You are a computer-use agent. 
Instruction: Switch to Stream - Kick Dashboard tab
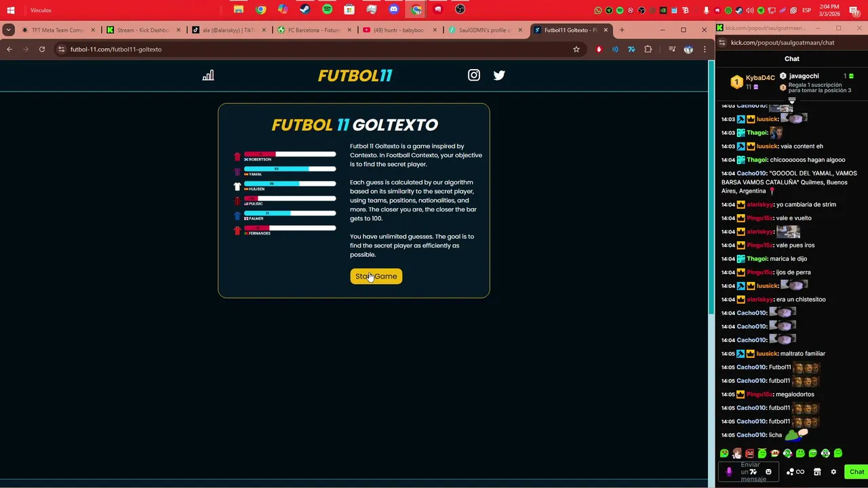point(143,30)
